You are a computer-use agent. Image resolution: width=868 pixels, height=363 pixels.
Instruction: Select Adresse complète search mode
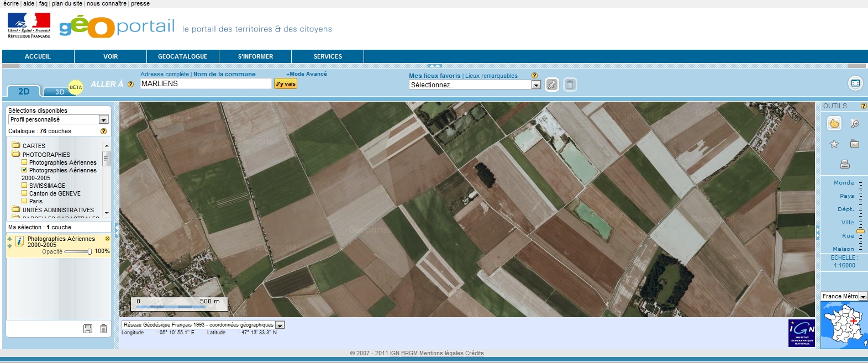tap(165, 74)
